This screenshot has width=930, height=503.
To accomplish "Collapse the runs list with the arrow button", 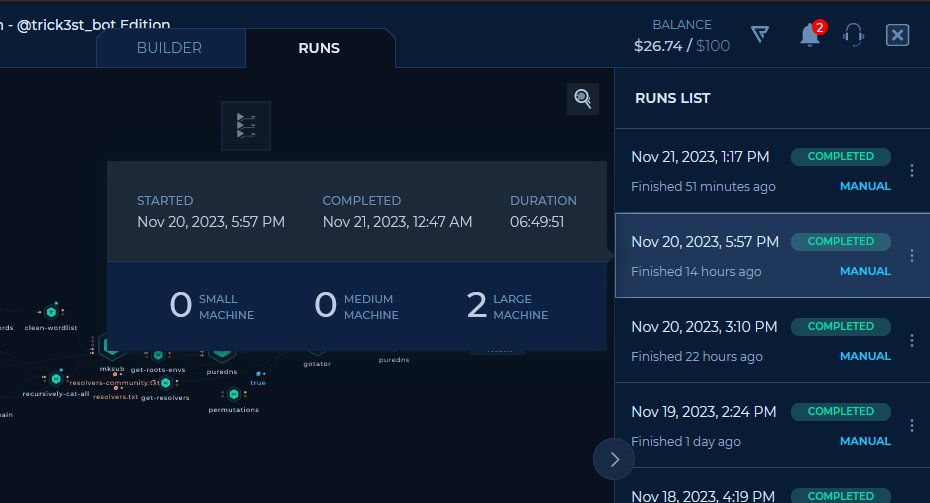I will (614, 459).
